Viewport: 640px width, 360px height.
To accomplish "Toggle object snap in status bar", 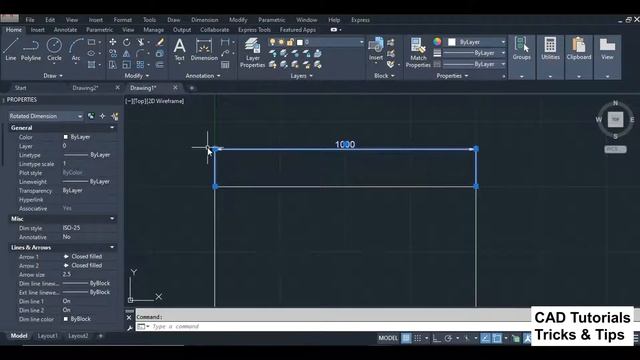I will (497, 338).
